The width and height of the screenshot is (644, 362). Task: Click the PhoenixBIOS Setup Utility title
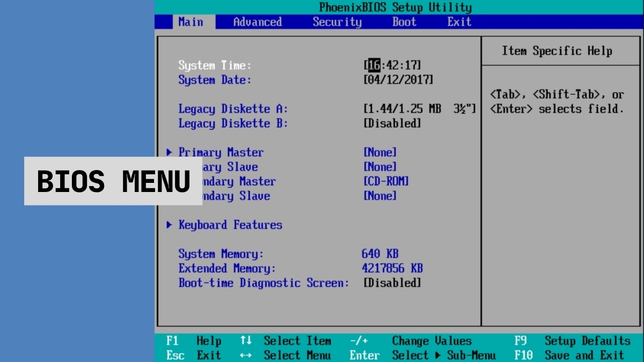[x=396, y=8]
